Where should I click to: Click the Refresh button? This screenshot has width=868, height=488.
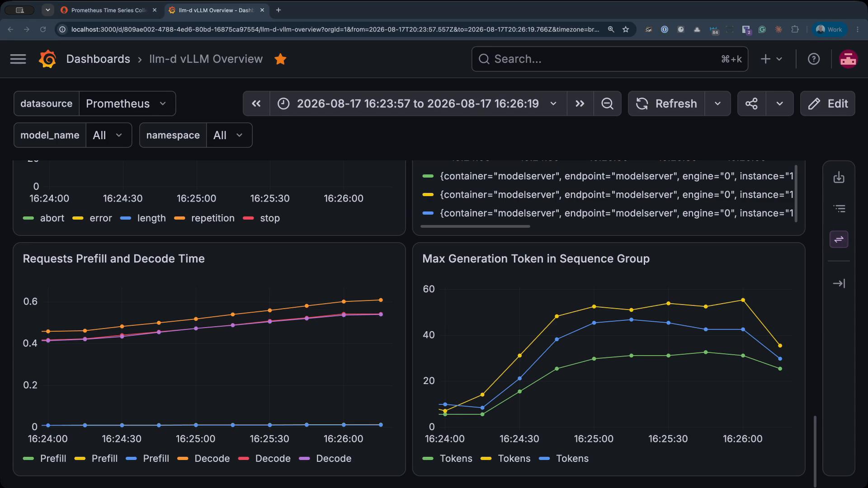tap(666, 103)
